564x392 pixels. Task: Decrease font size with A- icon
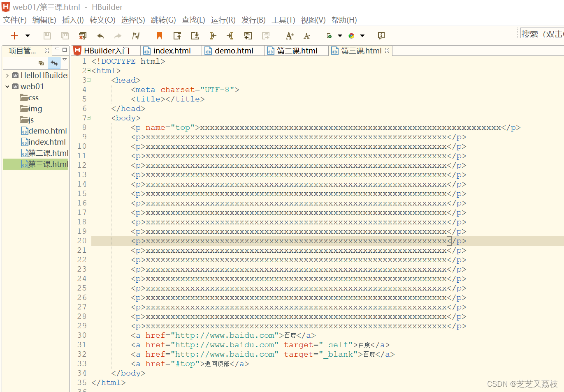point(306,36)
